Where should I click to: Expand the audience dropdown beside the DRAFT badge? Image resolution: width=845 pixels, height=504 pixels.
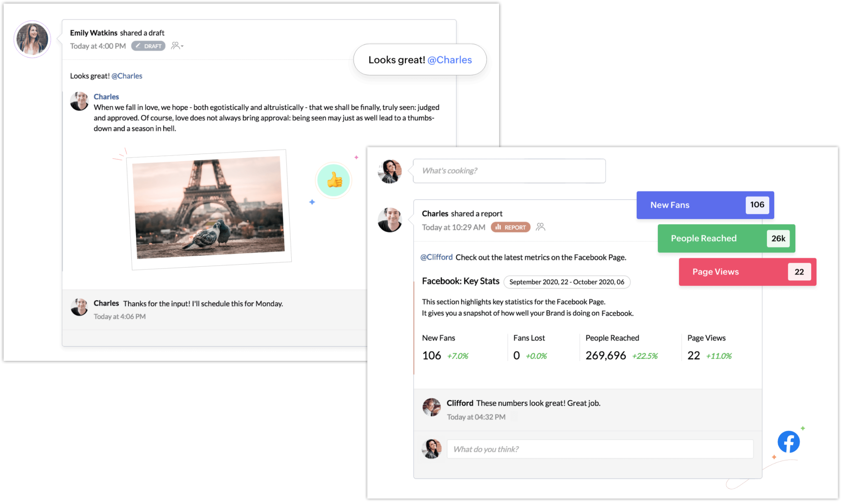coord(177,46)
